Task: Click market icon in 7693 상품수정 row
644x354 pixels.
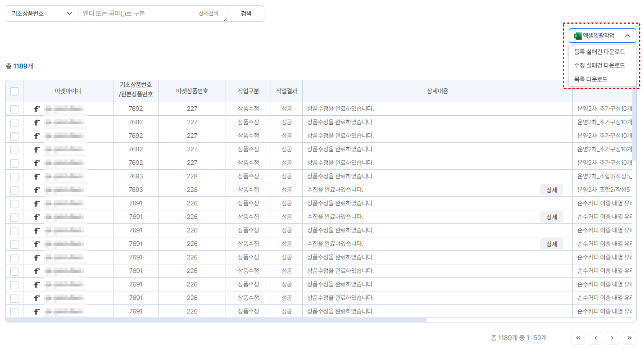Action: (37, 177)
